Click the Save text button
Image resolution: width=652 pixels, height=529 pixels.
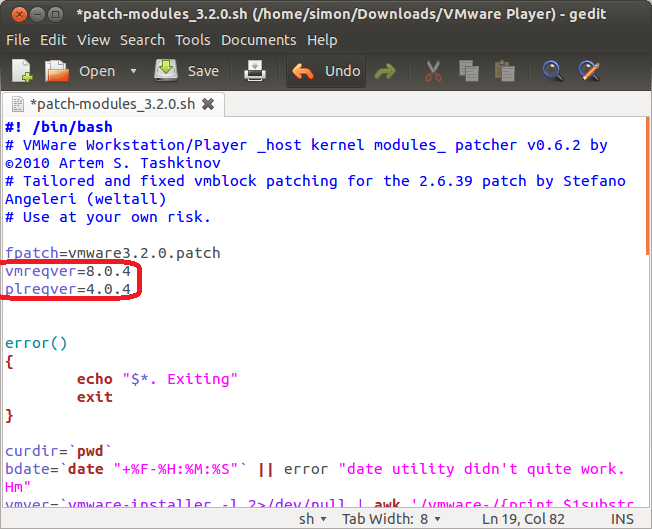203,71
